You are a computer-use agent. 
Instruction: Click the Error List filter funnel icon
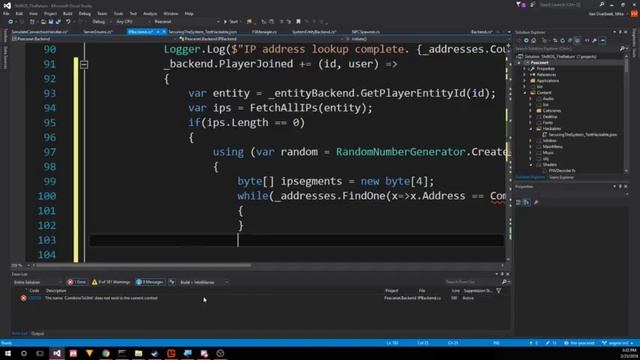[499, 291]
